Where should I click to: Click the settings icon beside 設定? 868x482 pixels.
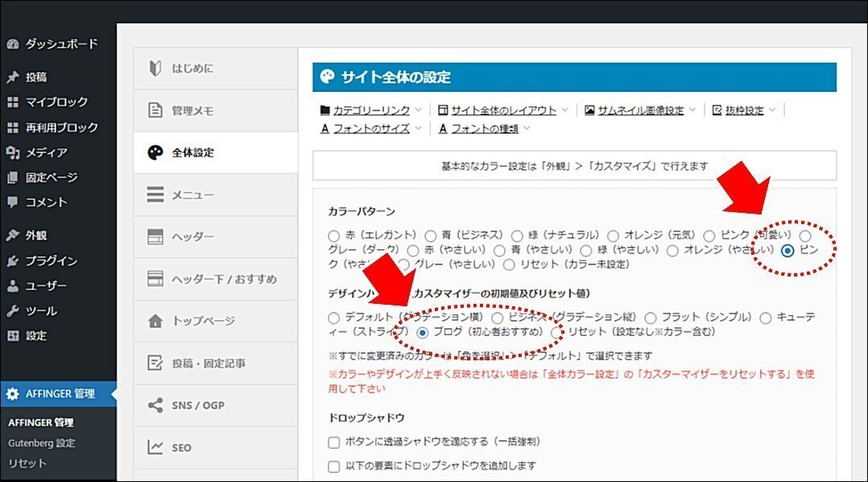point(13,336)
